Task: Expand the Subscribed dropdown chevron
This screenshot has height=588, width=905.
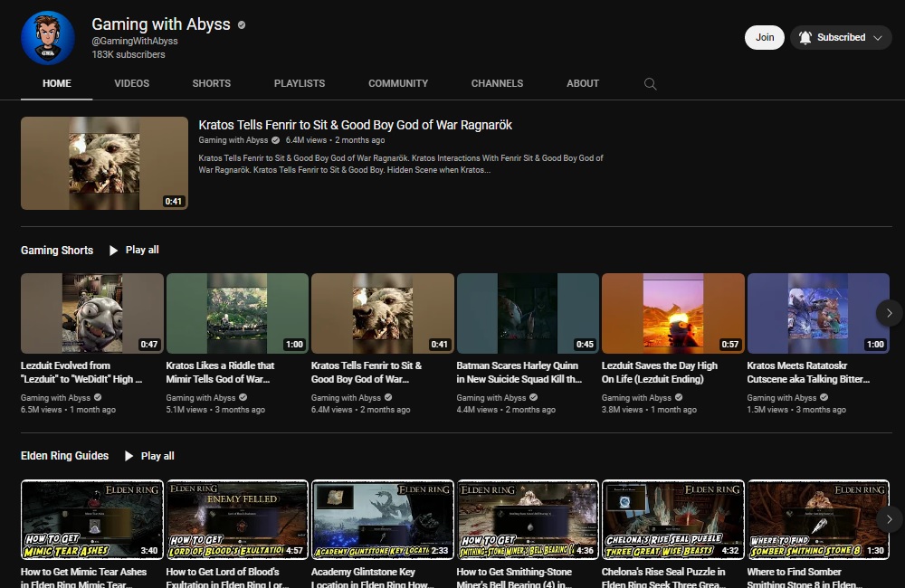Action: tap(877, 37)
